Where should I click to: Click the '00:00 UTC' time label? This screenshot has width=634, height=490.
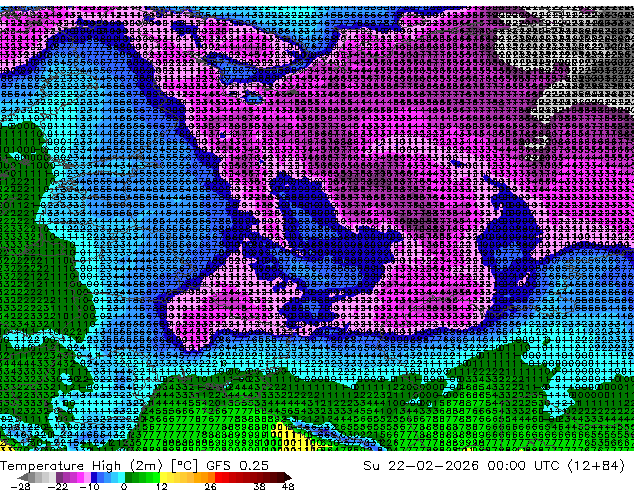point(525,466)
